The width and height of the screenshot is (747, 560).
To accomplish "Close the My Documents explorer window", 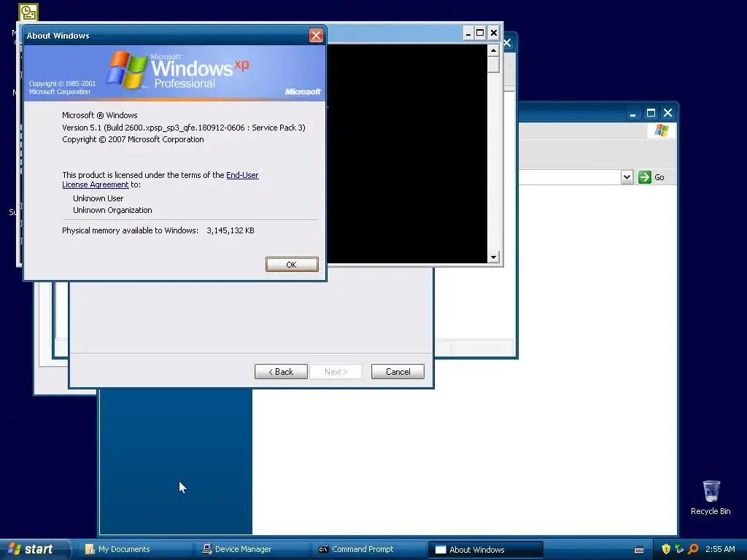I will [x=668, y=113].
